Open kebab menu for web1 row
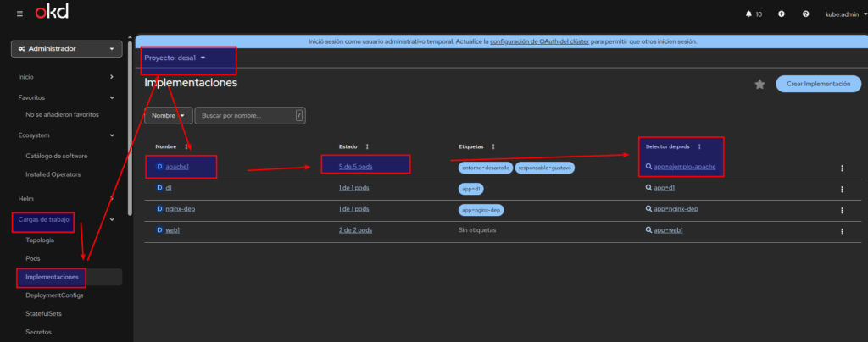Screen dimensions: 868x342 pos(842,230)
